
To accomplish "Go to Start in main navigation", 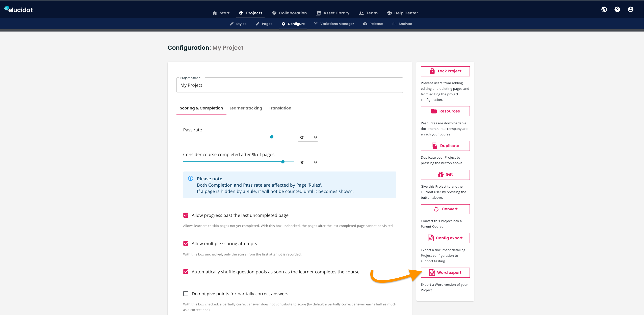I will (x=221, y=13).
